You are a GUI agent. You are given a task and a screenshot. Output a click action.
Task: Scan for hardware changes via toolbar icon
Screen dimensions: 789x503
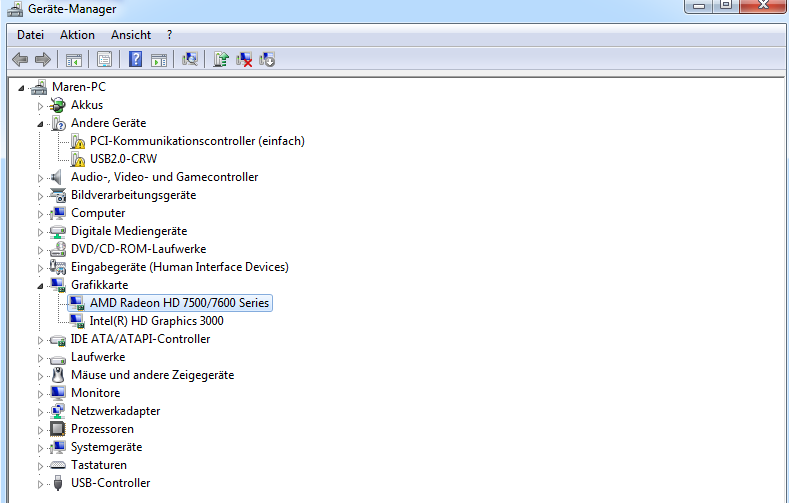(x=190, y=59)
